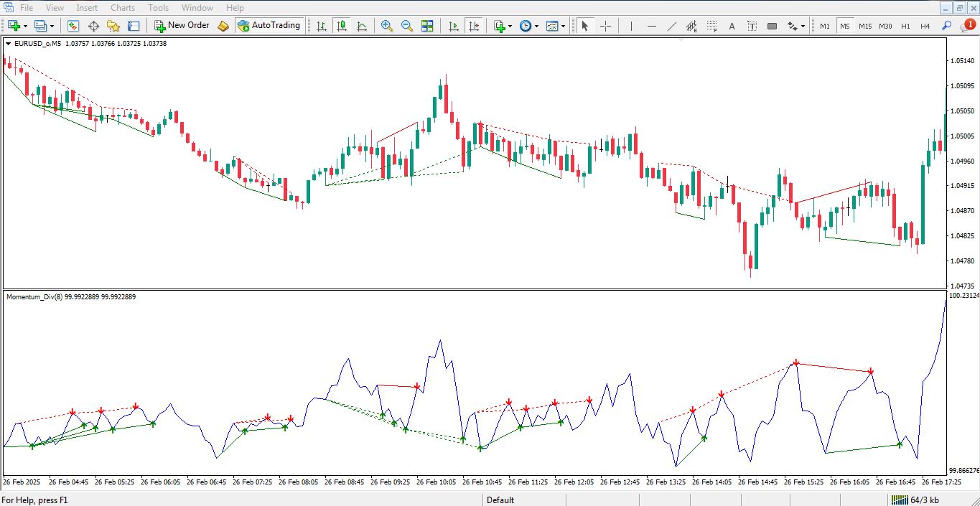Switch timeframe to M1
The image size is (980, 506).
pos(825,26)
